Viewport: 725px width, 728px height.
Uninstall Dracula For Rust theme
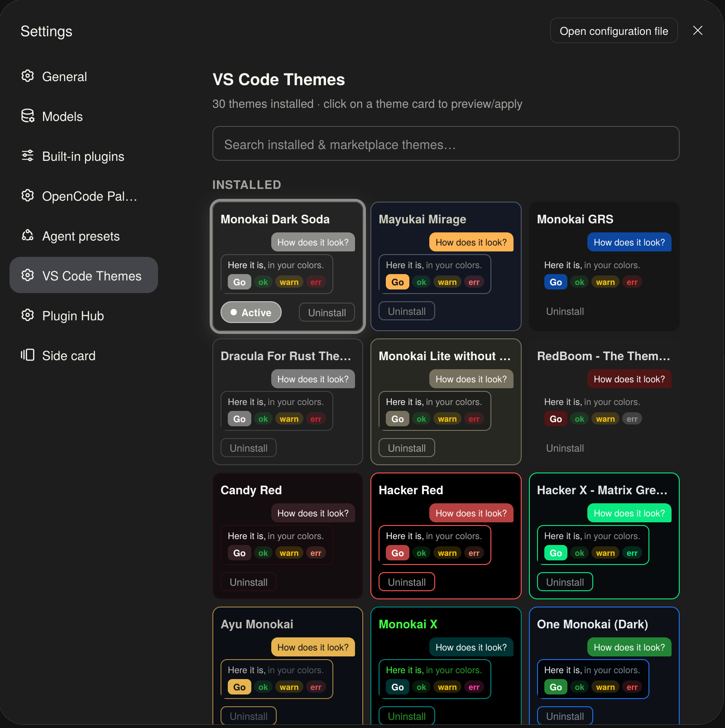tap(249, 448)
